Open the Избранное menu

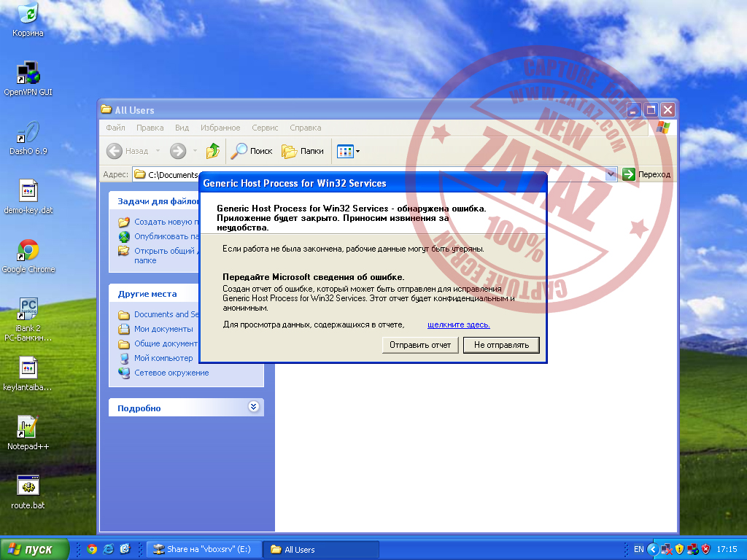click(x=220, y=128)
